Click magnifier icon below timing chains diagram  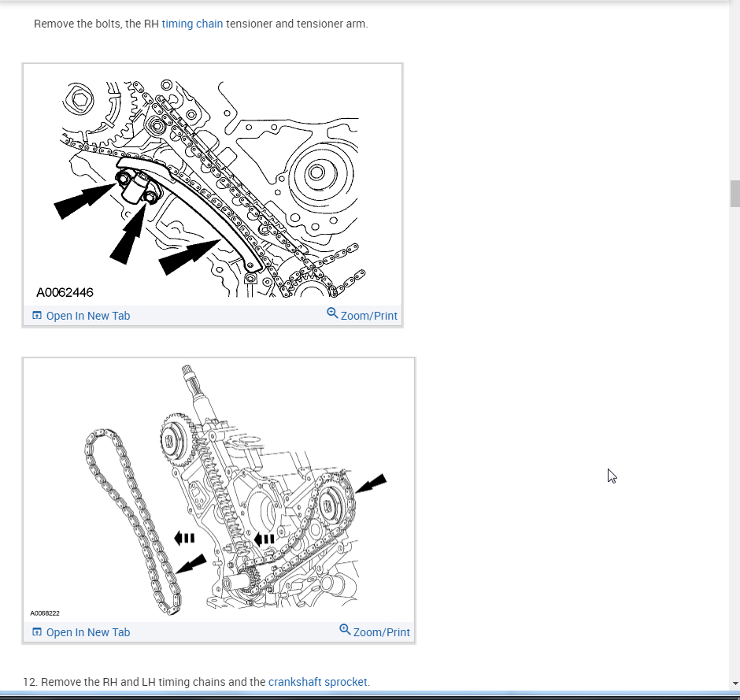click(x=345, y=629)
